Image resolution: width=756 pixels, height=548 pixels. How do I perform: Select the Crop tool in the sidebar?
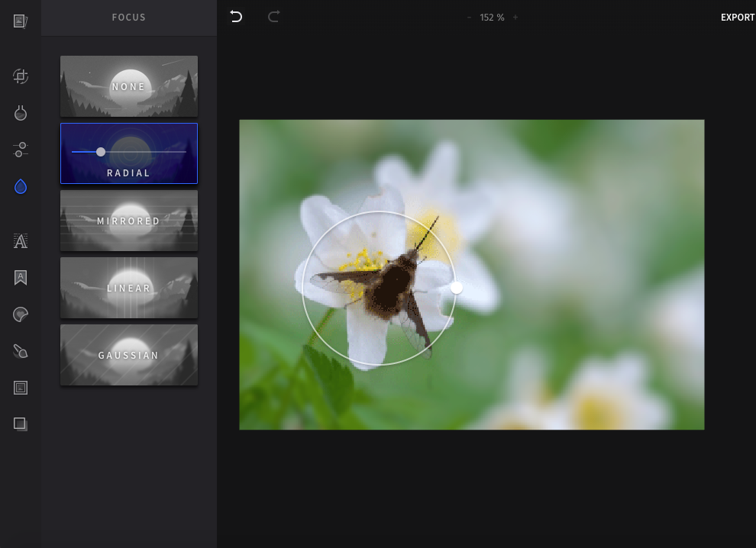[x=20, y=76]
